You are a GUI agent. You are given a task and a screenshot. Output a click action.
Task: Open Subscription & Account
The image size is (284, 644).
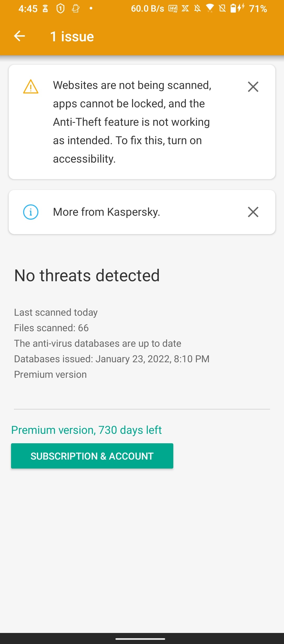pos(92,456)
